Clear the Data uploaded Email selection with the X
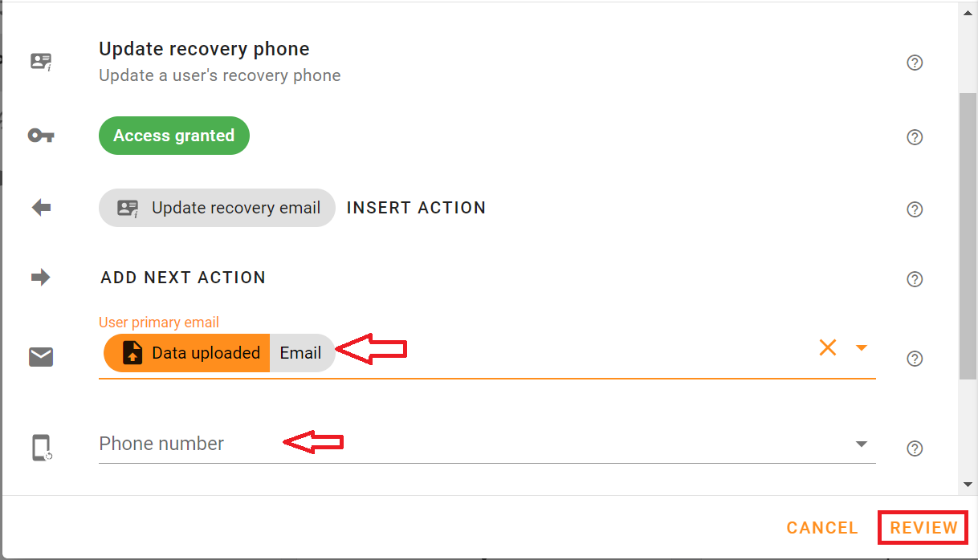The width and height of the screenshot is (978, 560). click(x=828, y=347)
